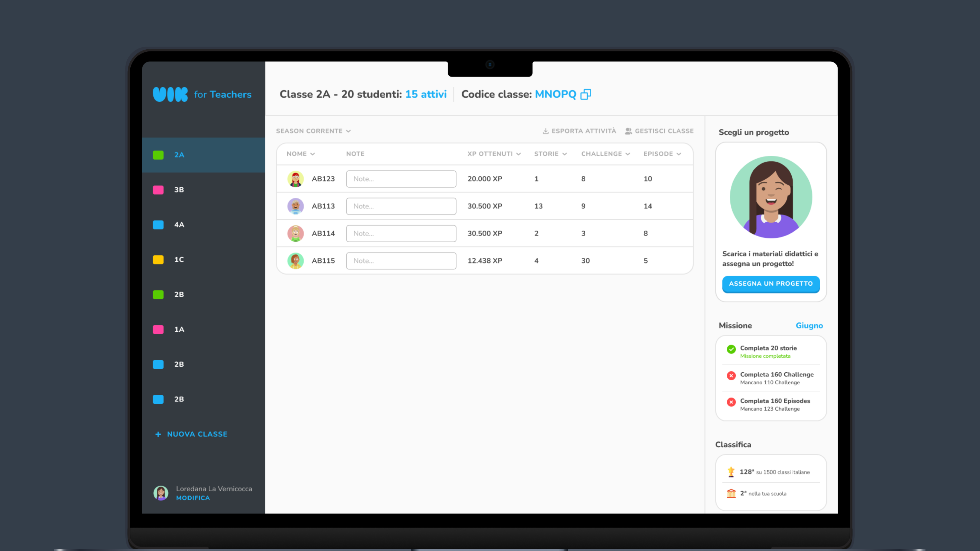The image size is (980, 551).
Task: Click Completa 160 Episodes mission
Action: 771,405
